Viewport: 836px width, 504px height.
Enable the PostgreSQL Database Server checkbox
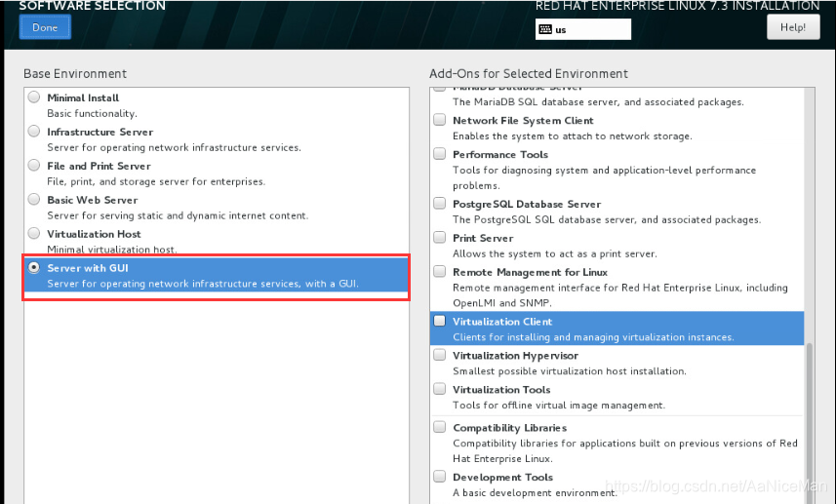coord(439,203)
